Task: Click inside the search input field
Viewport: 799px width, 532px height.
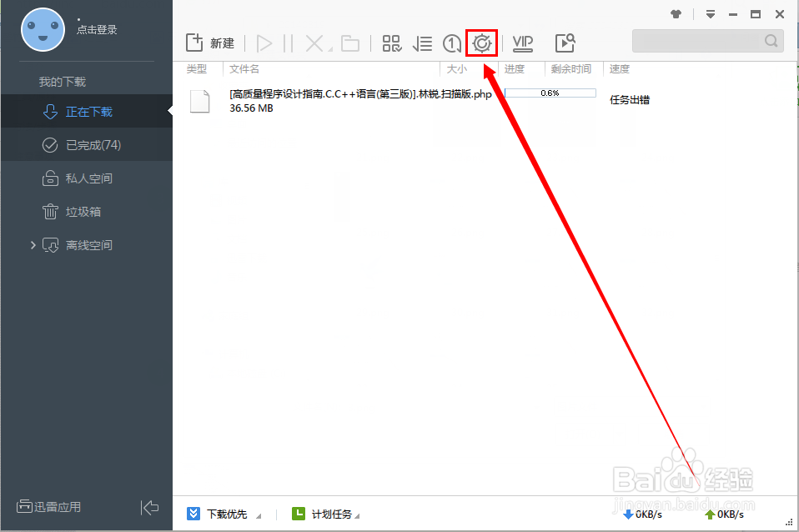Action: pos(701,40)
